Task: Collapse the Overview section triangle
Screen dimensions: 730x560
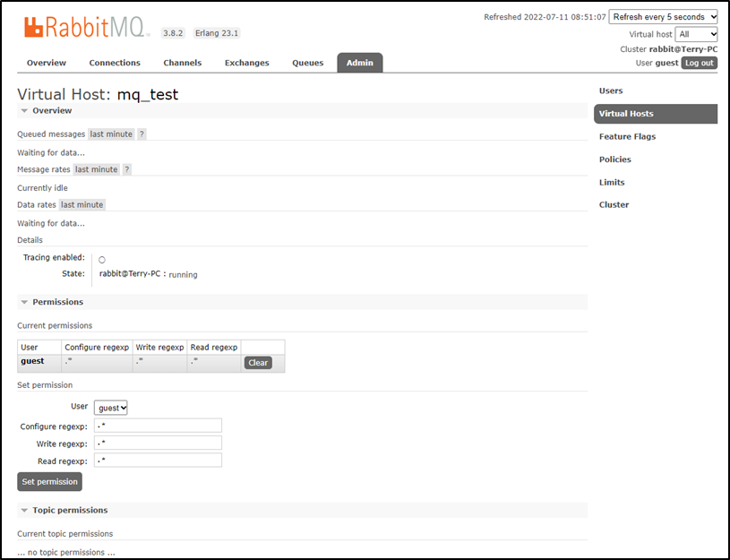Action: coord(25,111)
